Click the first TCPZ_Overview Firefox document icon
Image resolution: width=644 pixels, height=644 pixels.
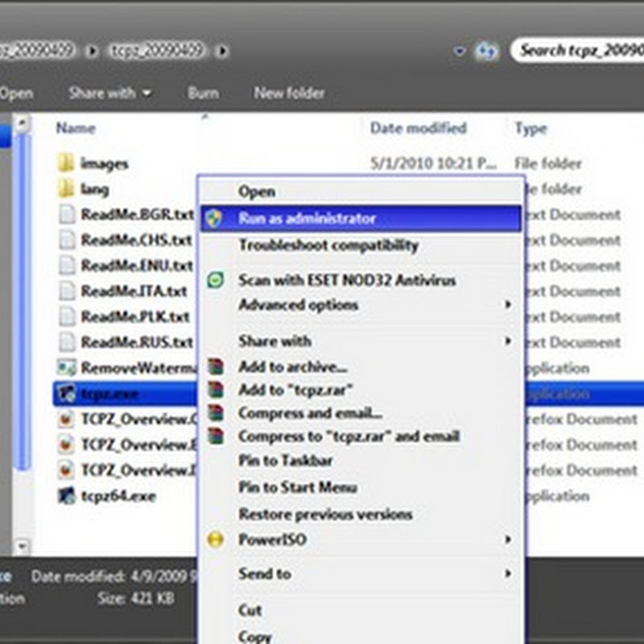click(66, 419)
